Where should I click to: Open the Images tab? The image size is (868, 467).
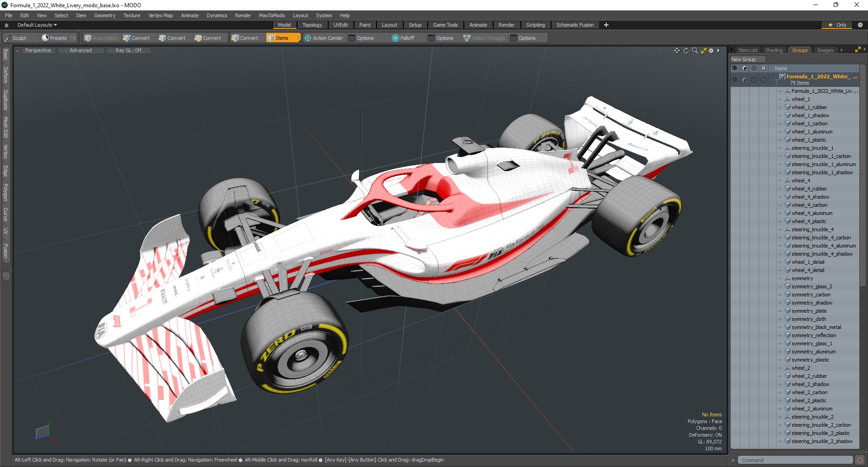pos(825,50)
